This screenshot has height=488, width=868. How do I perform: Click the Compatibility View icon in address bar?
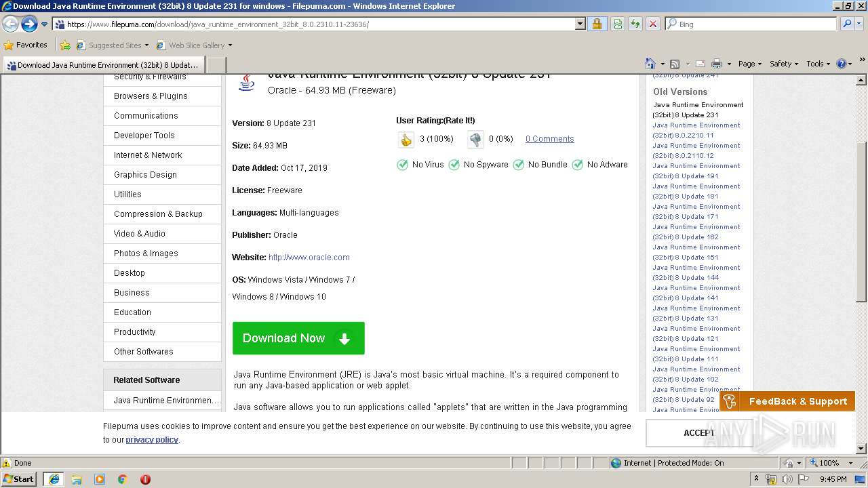pyautogui.click(x=618, y=24)
